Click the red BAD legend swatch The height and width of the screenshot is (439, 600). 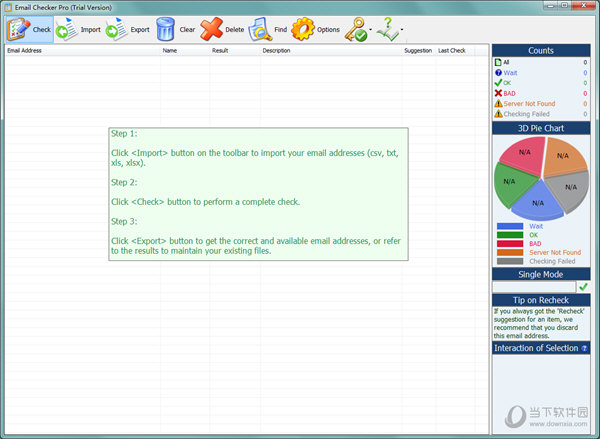(510, 244)
